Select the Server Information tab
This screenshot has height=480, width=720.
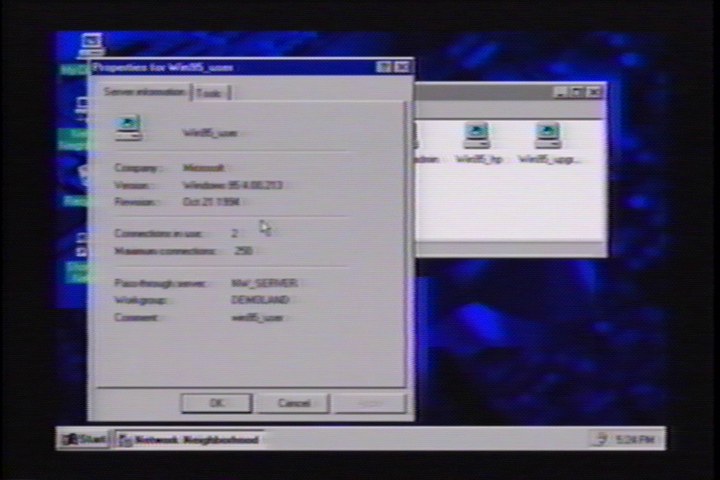145,92
